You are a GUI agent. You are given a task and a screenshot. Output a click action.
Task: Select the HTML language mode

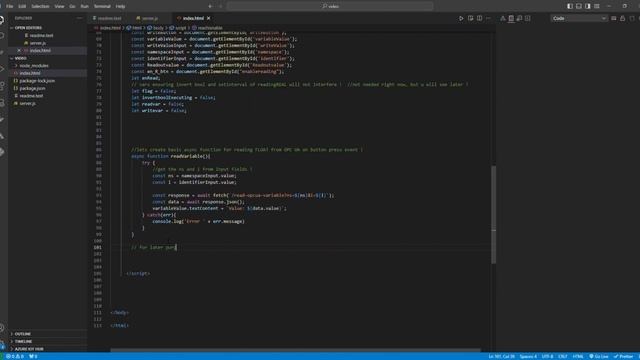click(x=578, y=356)
